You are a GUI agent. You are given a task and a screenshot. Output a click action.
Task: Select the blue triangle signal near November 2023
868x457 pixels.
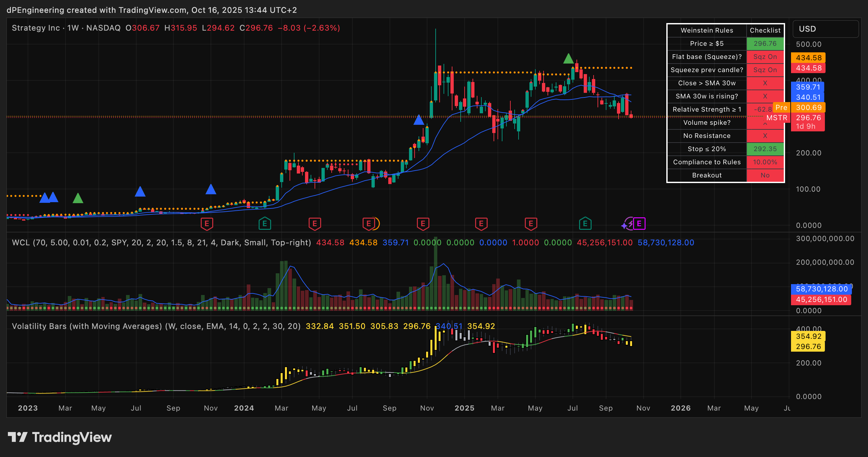point(211,189)
